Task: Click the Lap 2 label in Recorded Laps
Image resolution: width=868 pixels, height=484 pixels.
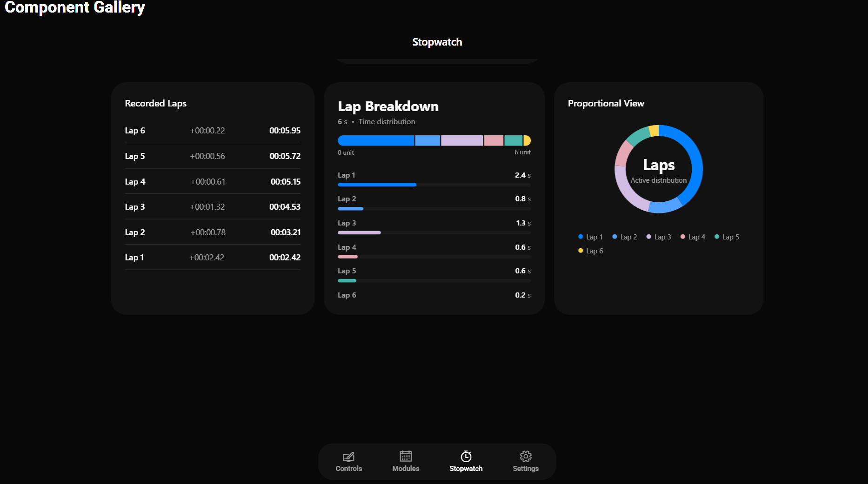Action: click(135, 232)
